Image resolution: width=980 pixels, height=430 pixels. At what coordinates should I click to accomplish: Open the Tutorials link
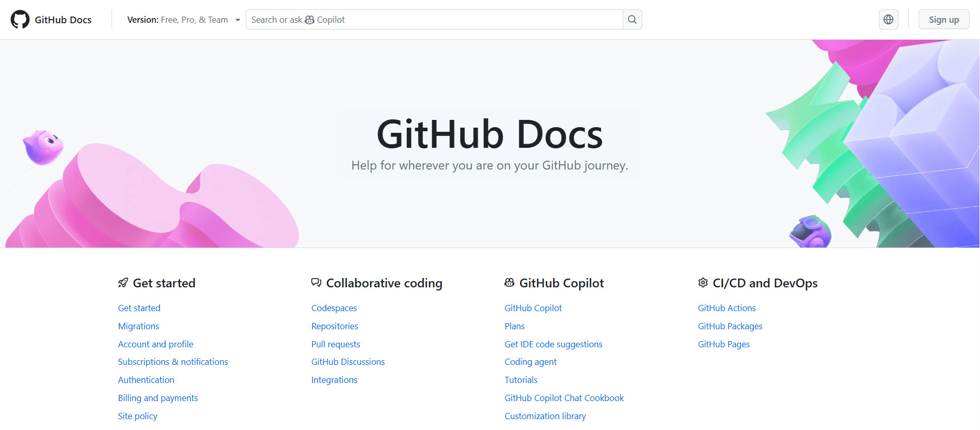coord(521,380)
